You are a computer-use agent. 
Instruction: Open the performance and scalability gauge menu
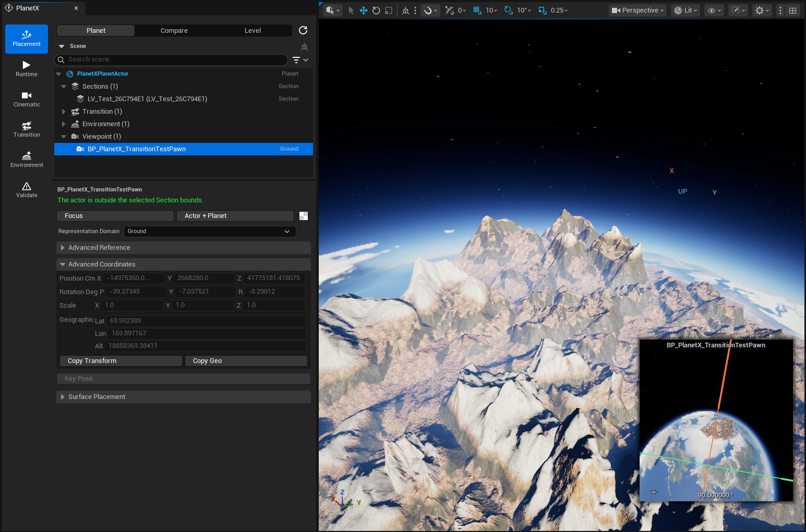pos(738,10)
